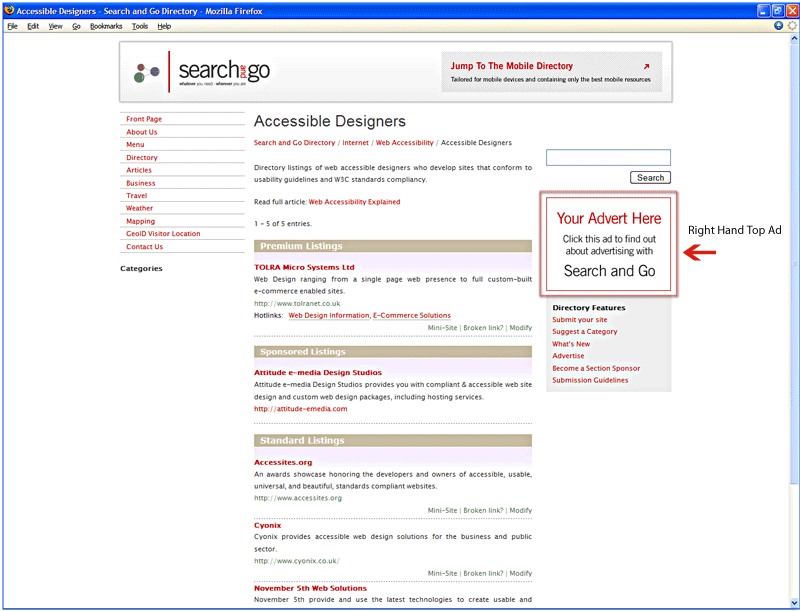Click Modify on the Accessites.org listing
The height and width of the screenshot is (611, 800).
coord(521,511)
